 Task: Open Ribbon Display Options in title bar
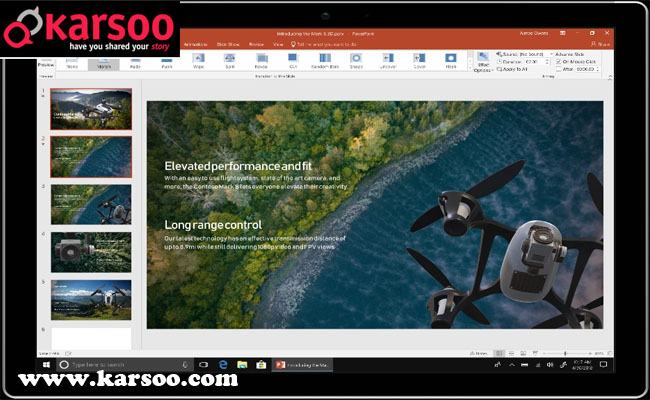pos(563,33)
